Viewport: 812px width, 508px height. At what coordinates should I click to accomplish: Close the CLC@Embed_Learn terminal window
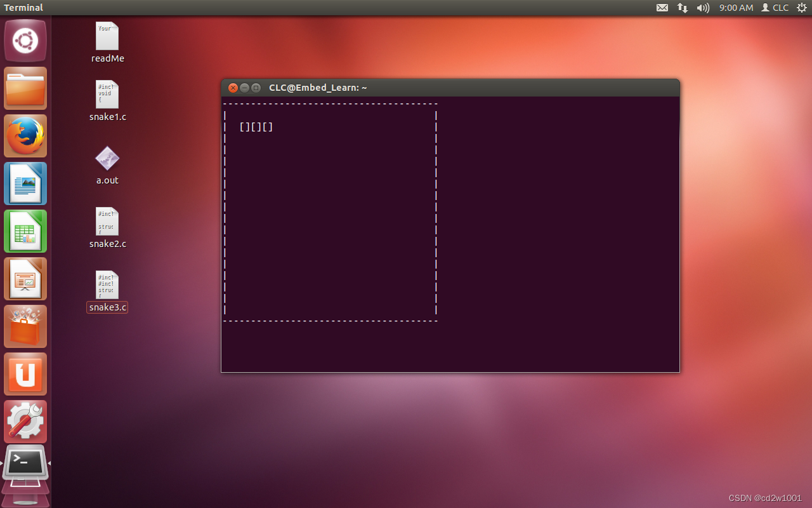tap(233, 88)
